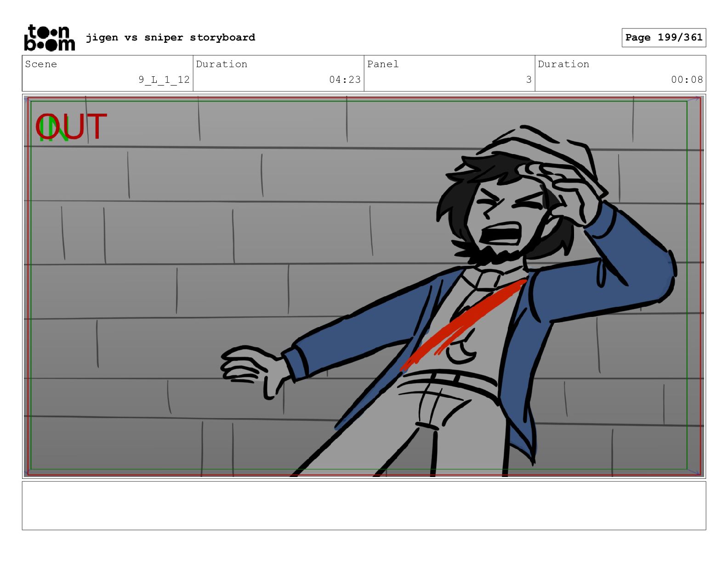The image size is (728, 563).
Task: Open the storyboard panel drawing of the man
Action: [364, 286]
